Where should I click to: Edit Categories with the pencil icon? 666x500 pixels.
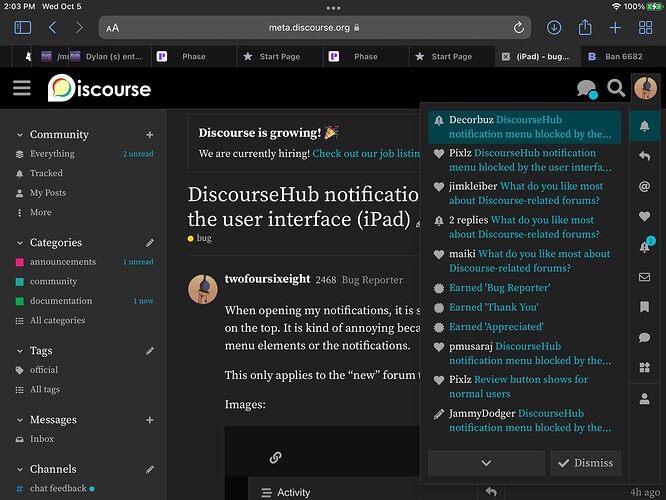tap(150, 243)
